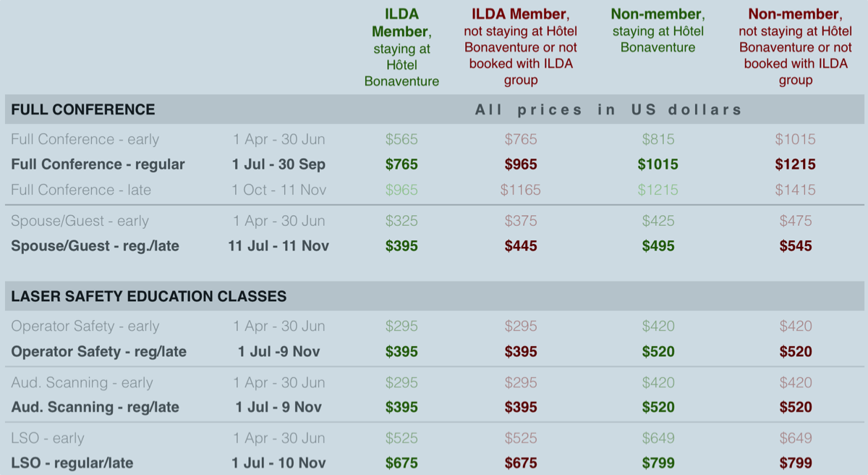Click the "LSO - regular/late" row label
Viewport: 868px width, 475px height.
(x=72, y=463)
